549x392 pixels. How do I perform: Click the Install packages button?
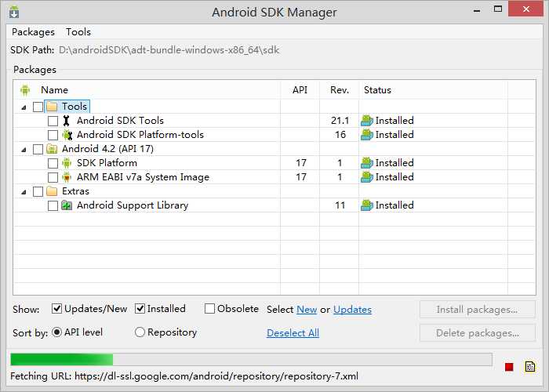[478, 310]
